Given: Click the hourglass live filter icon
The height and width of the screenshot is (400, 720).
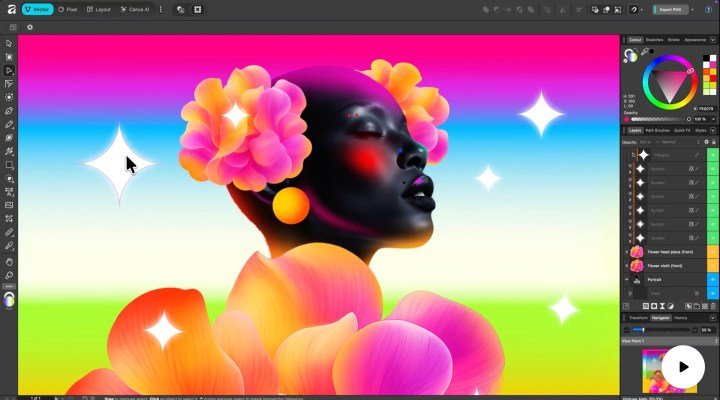Looking at the screenshot, I should 662,306.
